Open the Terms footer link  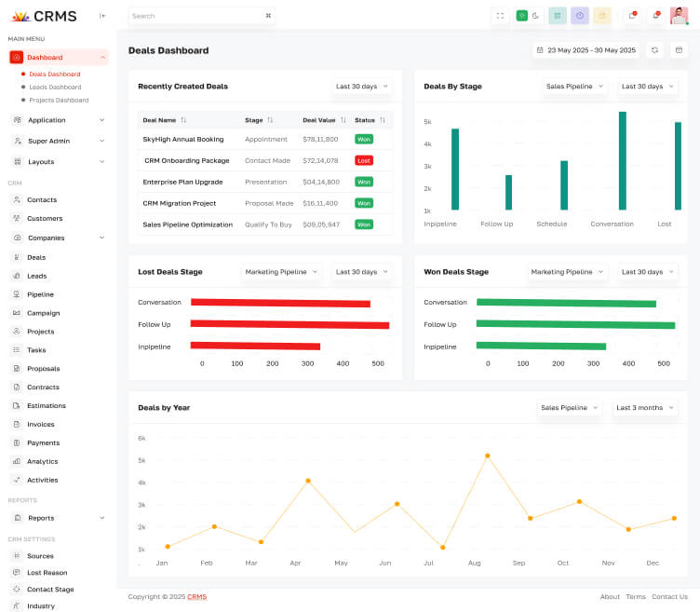(x=636, y=597)
